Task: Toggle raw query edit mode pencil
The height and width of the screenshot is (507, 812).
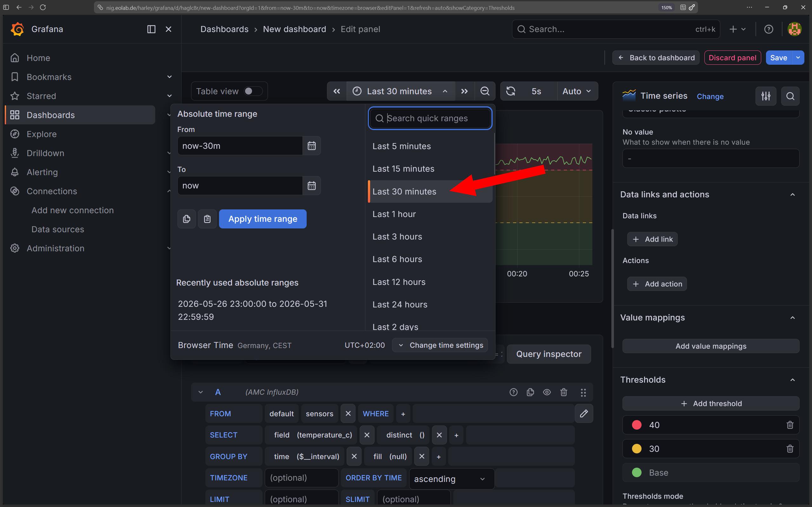Action: point(584,413)
